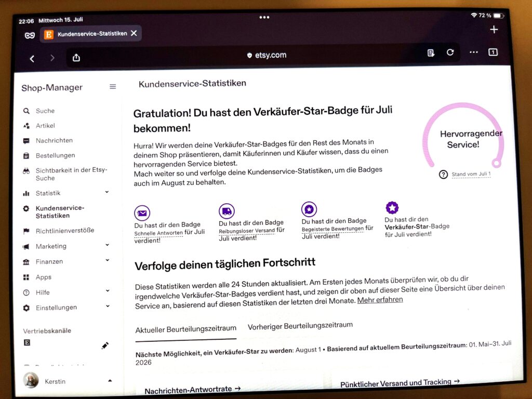The height and width of the screenshot is (399, 532).
Task: Add a new browser tab with plus
Action: 494,30
